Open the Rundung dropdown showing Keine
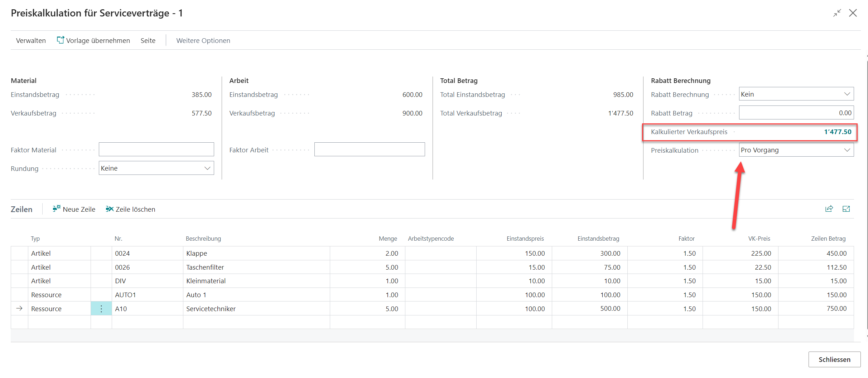The height and width of the screenshot is (378, 868). [x=156, y=168]
